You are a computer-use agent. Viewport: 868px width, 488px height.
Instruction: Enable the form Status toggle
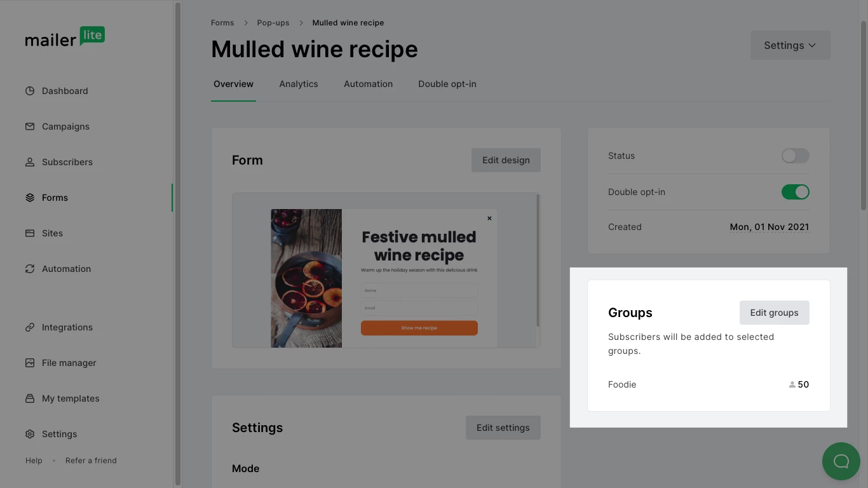tap(795, 156)
